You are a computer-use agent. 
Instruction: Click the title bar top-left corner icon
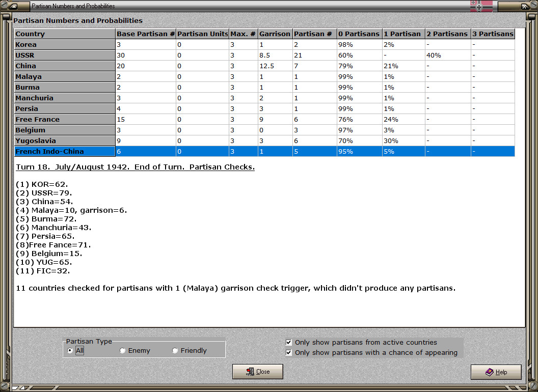pos(13,6)
